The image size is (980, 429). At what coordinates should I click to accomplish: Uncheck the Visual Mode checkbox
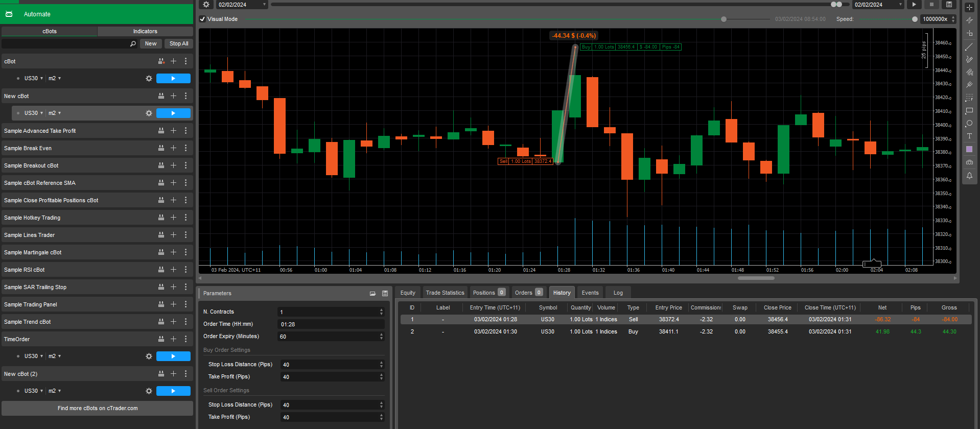[x=202, y=19]
